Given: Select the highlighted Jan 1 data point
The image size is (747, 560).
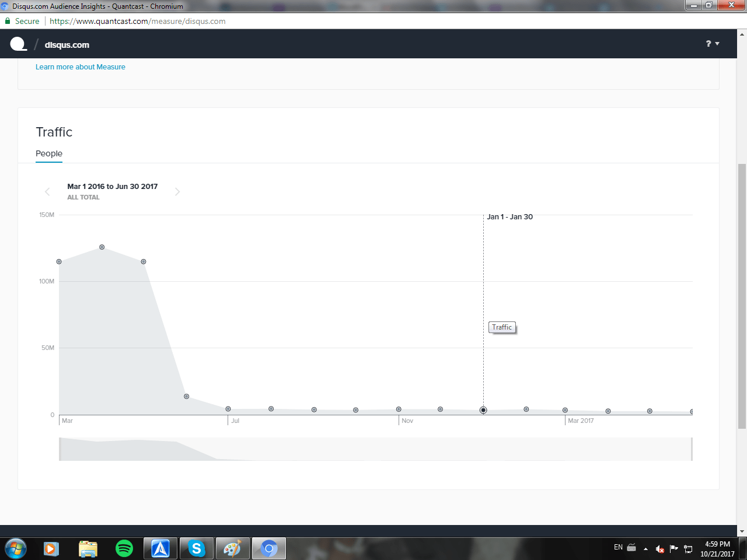Looking at the screenshot, I should 483,410.
